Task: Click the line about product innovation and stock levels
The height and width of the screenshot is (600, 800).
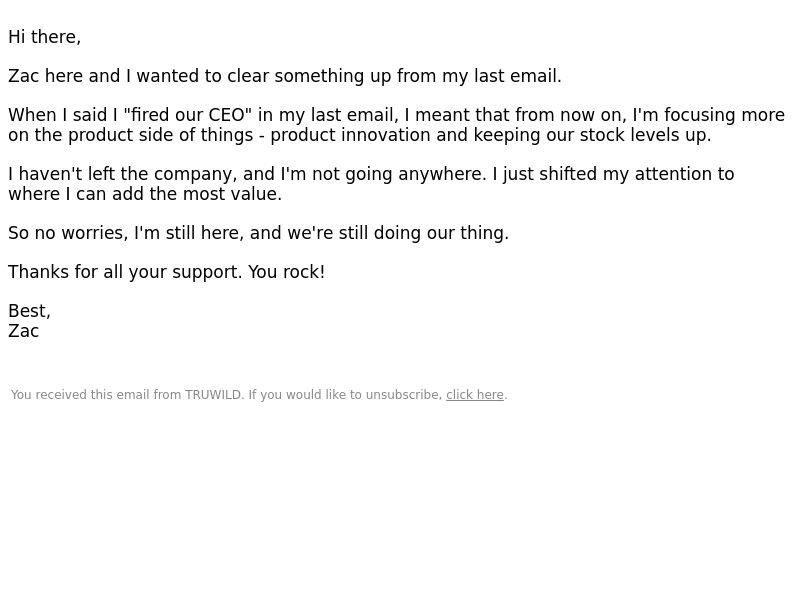Action: click(x=360, y=135)
